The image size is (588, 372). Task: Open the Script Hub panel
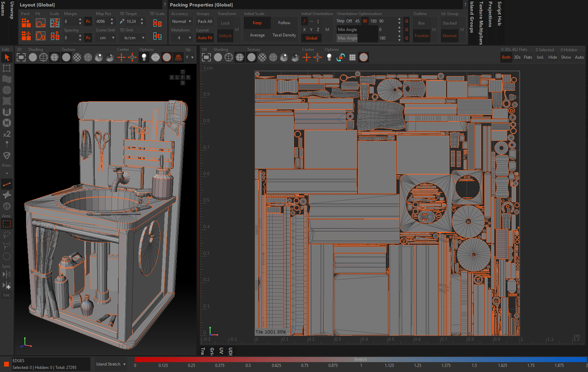499,14
